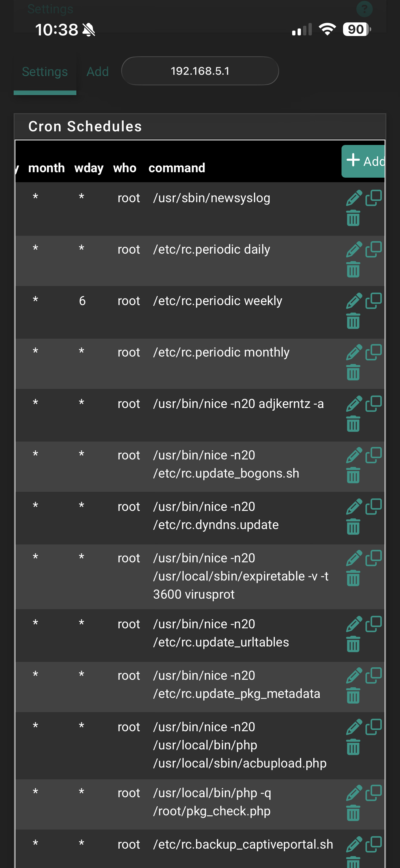400x868 pixels.
Task: Copy the /etc/rc.periodic daily cron job
Action: [x=373, y=249]
